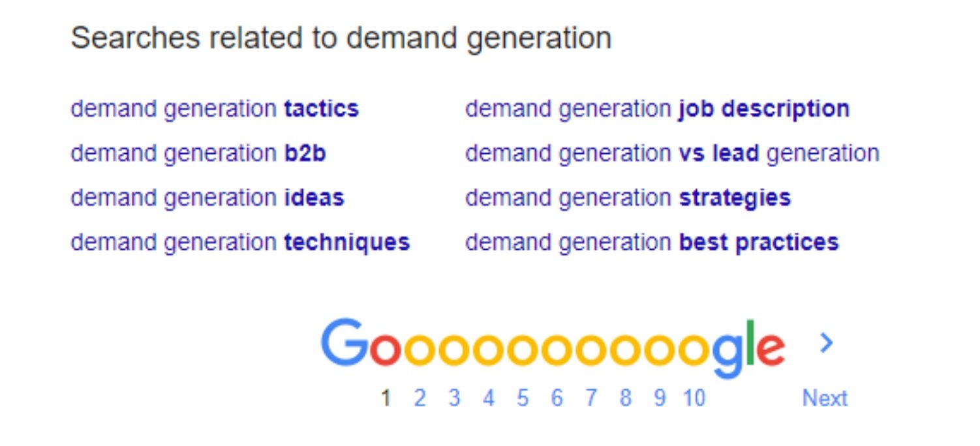Open results page 5
The height and width of the screenshot is (446, 980).
tap(523, 398)
